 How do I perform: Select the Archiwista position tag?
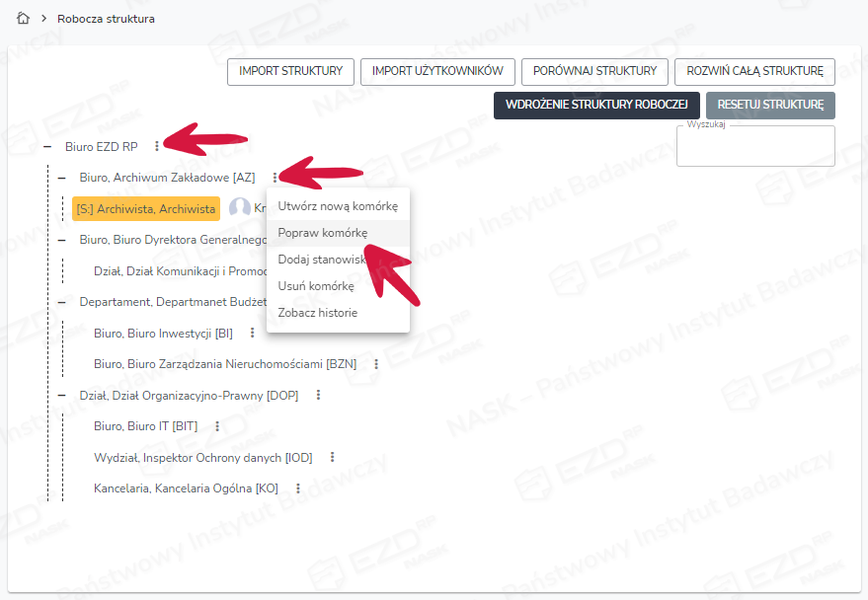point(145,208)
